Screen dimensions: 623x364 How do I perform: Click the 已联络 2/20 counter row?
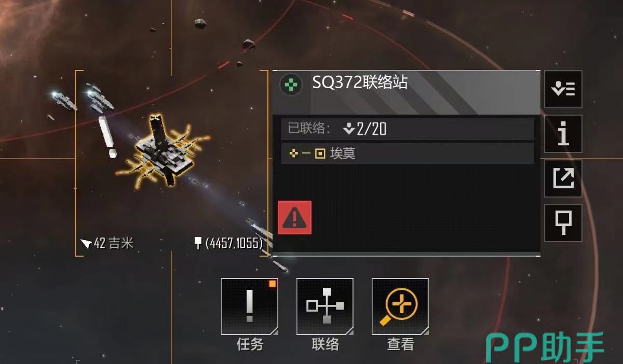[x=408, y=129]
